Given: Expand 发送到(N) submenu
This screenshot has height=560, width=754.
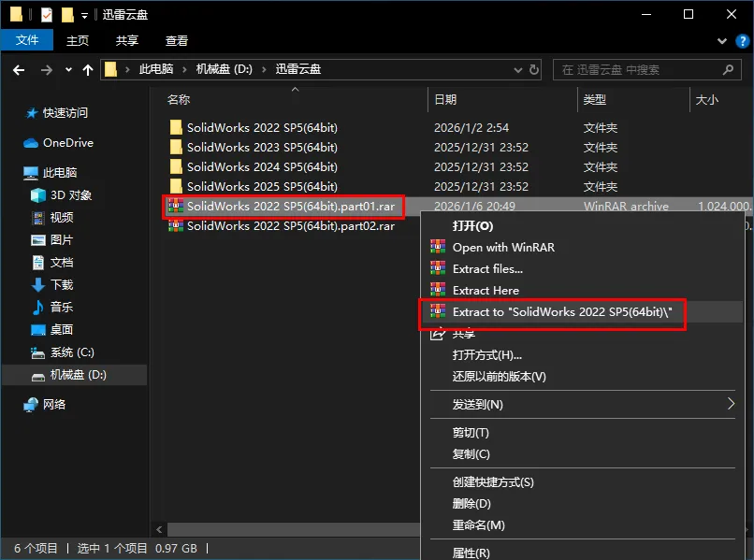Looking at the screenshot, I should (582, 404).
